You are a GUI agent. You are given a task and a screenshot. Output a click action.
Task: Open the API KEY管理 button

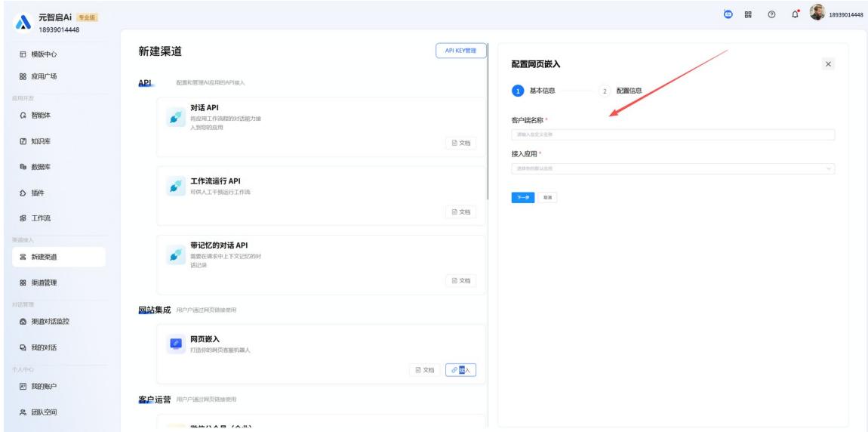pyautogui.click(x=460, y=51)
